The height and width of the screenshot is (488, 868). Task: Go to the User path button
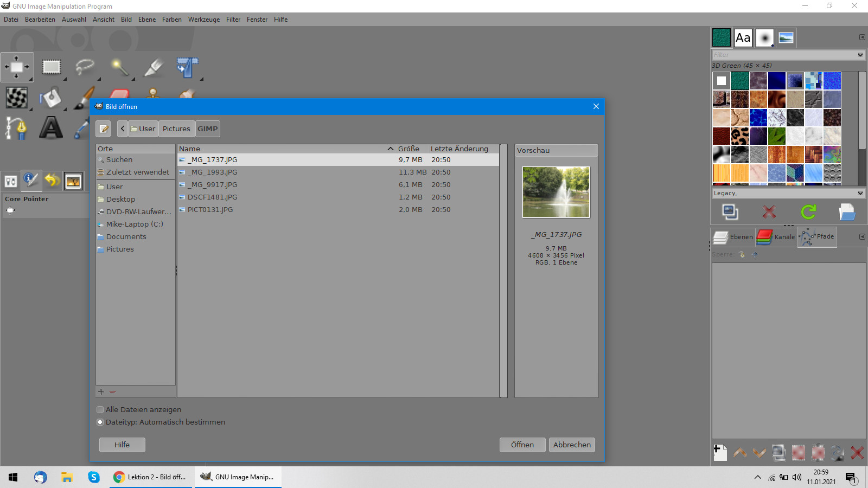(143, 129)
